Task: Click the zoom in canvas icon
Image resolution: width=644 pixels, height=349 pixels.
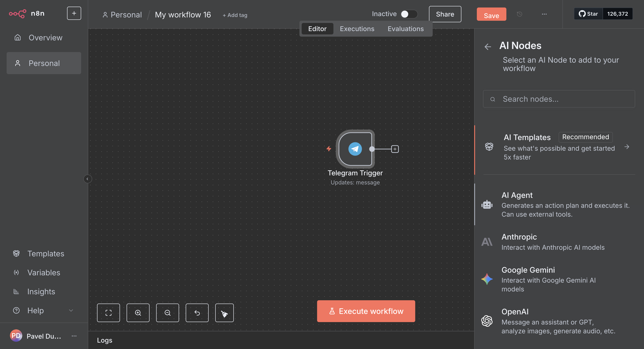Action: pos(138,313)
